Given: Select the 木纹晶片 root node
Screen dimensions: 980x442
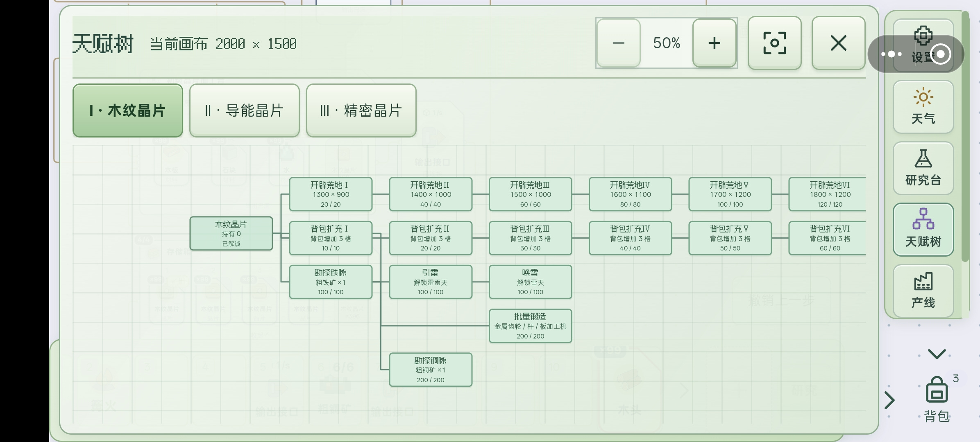Looking at the screenshot, I should (231, 233).
